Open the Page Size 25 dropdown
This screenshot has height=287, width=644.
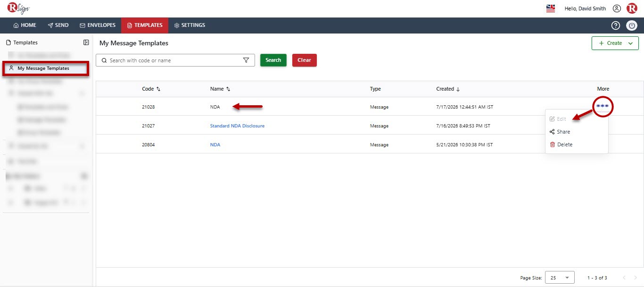[x=560, y=278]
